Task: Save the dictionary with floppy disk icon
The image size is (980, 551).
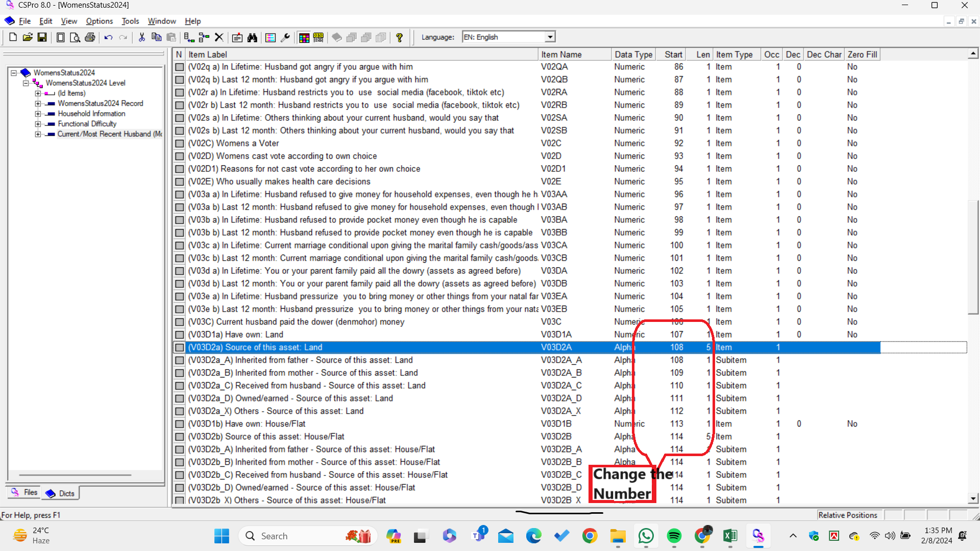Action: click(42, 37)
